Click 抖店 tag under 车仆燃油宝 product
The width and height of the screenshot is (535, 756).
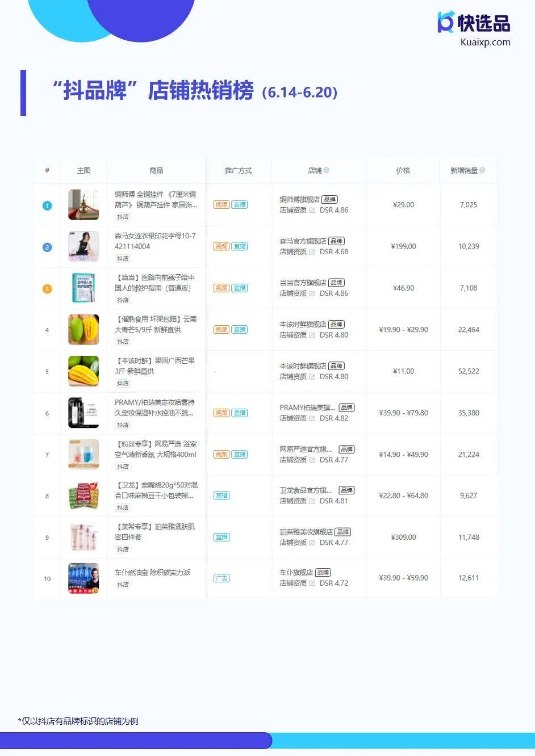click(123, 585)
